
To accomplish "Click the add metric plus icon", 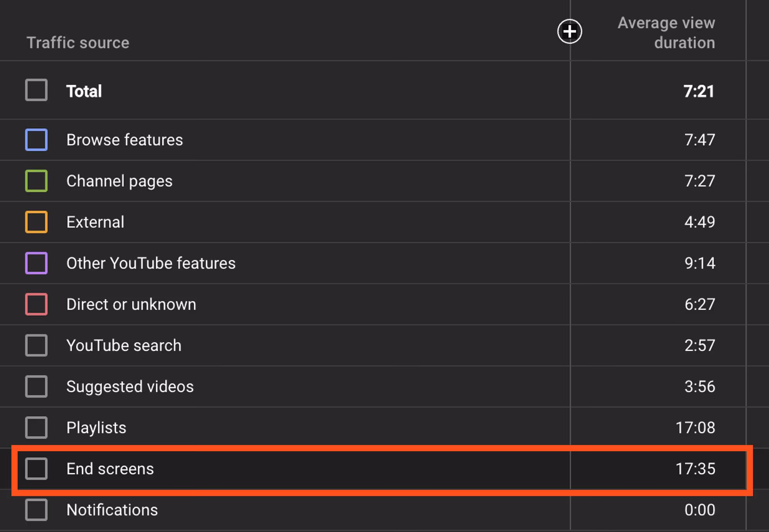I will click(569, 32).
